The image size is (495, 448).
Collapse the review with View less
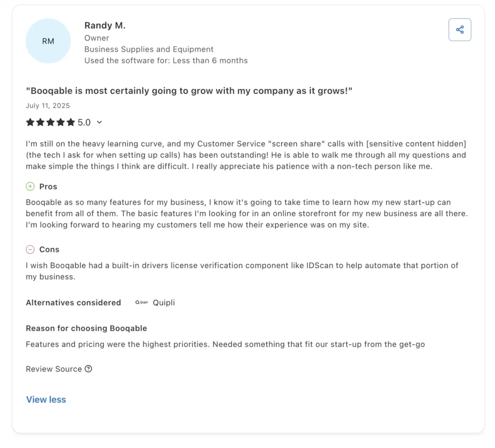[46, 400]
